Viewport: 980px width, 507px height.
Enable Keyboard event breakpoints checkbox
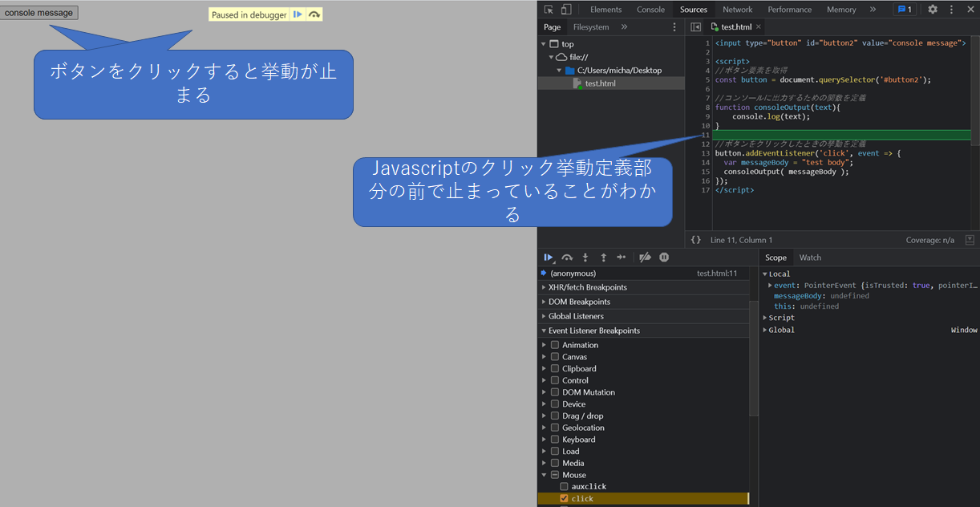point(555,440)
